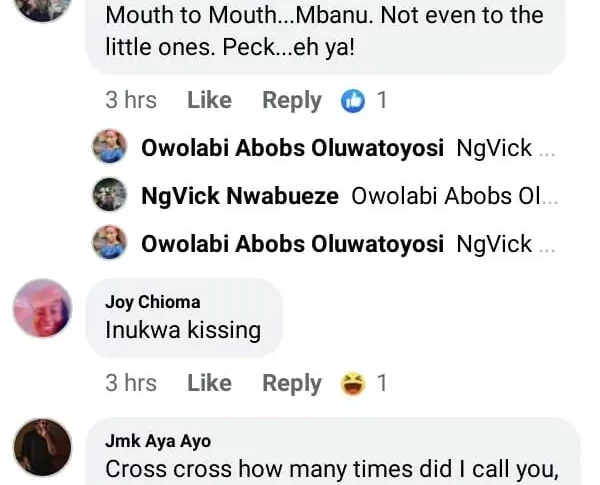Like the 'Mouth to Mouth' comment

[209, 100]
